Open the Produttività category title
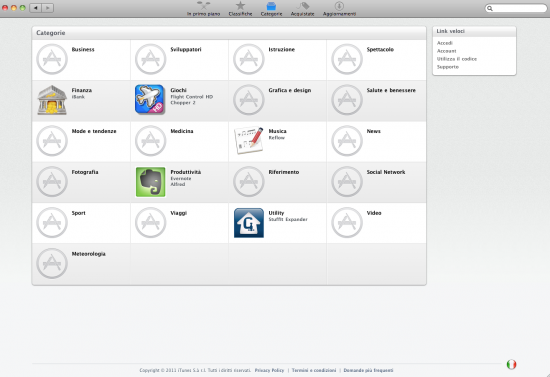 click(x=186, y=172)
